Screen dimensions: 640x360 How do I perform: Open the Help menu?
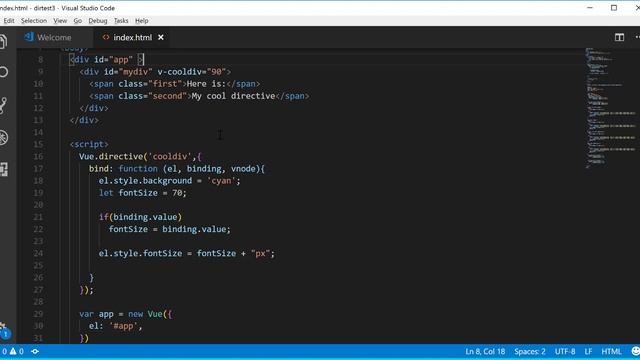(x=142, y=21)
